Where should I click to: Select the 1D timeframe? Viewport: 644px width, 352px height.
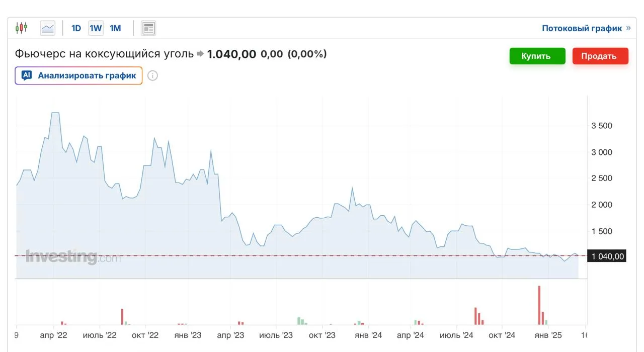[76, 28]
